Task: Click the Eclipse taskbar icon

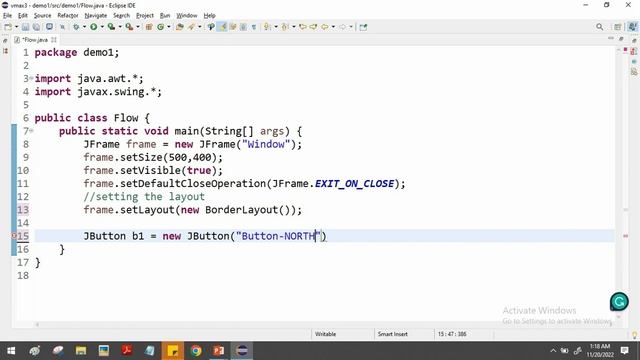Action: (242, 351)
